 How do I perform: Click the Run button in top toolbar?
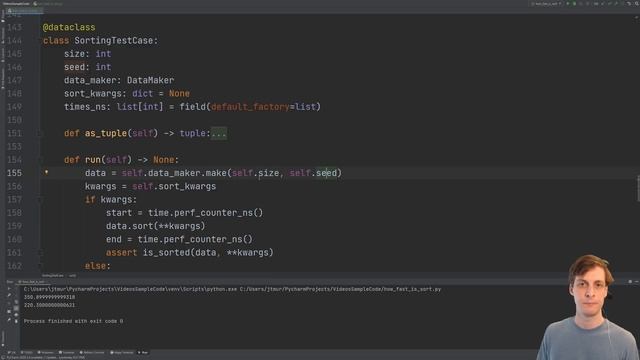(568, 4)
